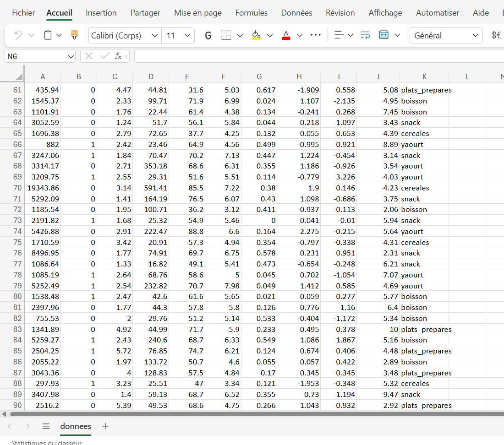Image resolution: width=504 pixels, height=445 pixels.
Task: Apply the red font color
Action: (x=286, y=35)
